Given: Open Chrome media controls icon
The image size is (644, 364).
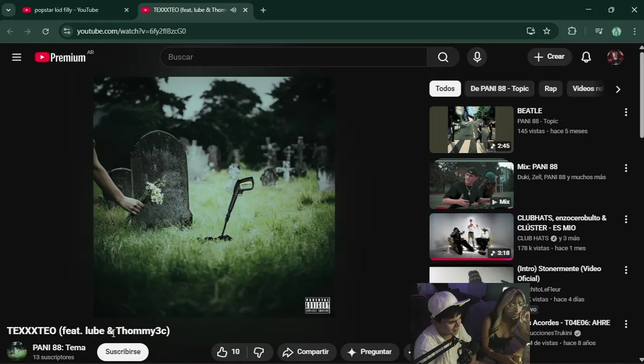Looking at the screenshot, I should click(599, 31).
